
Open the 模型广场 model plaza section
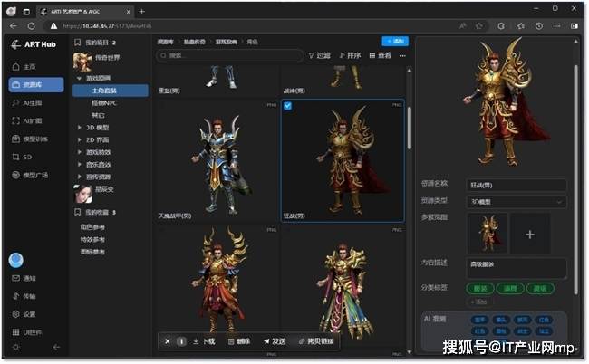[30, 175]
